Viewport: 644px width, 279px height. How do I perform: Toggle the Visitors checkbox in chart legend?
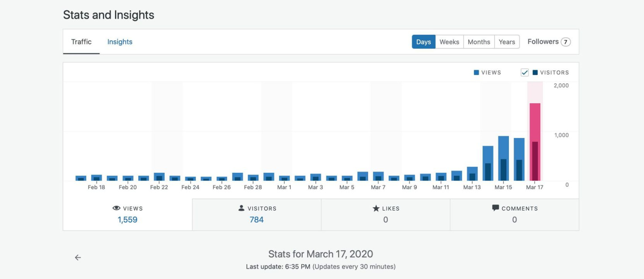[x=525, y=73]
